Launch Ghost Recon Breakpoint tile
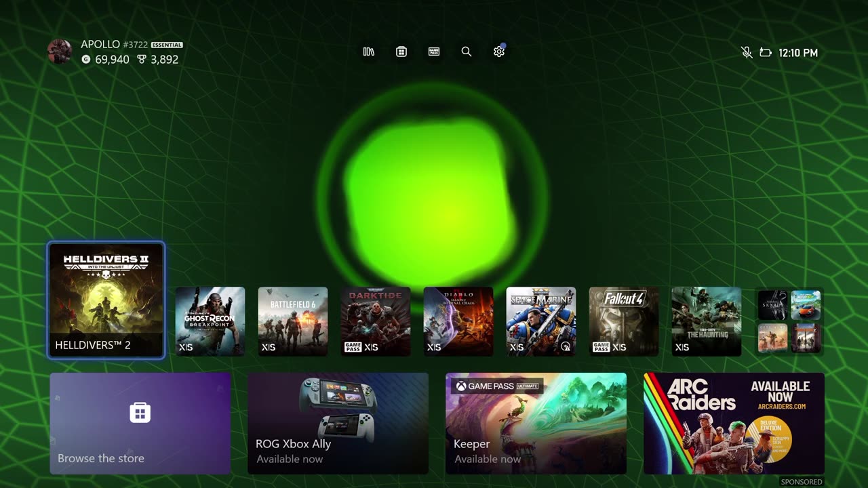Viewport: 868px width, 488px height. (210, 321)
